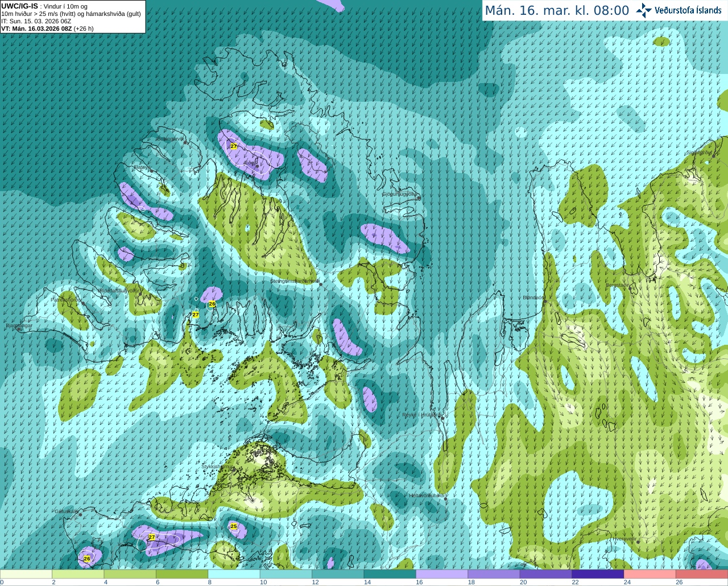728x586 pixels.
Task: Click the Stykkishólmur station label
Action: click(217, 466)
